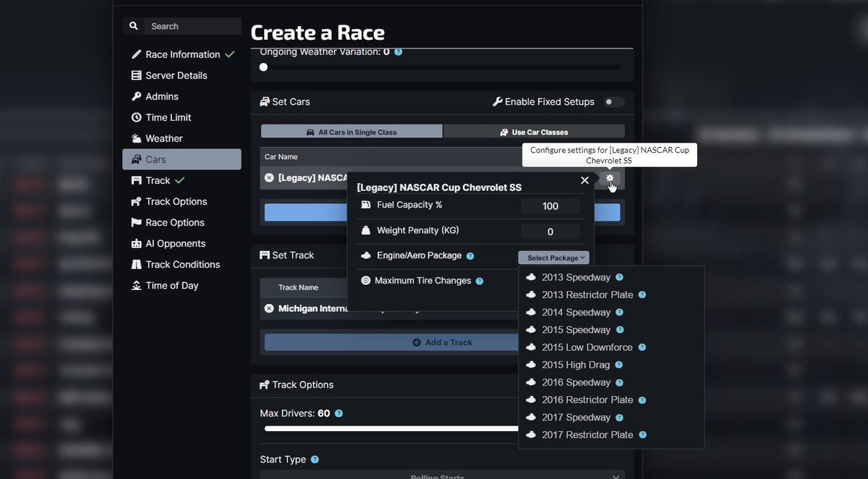
Task: Choose 2016 Speedway package
Action: coord(576,382)
